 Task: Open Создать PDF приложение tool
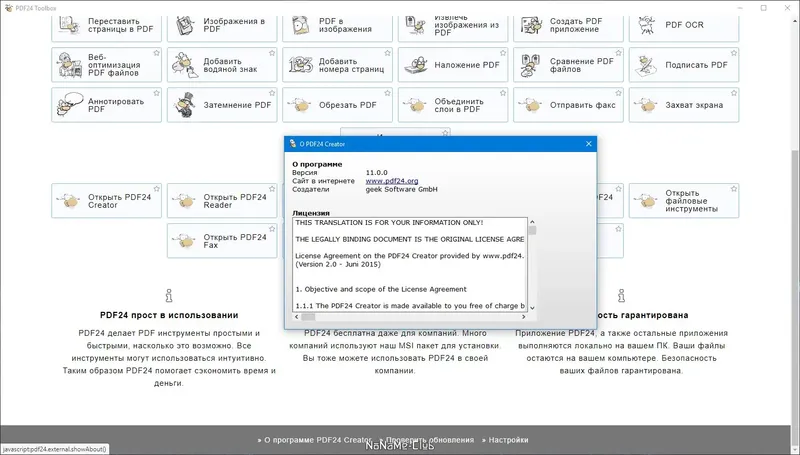[x=568, y=28]
